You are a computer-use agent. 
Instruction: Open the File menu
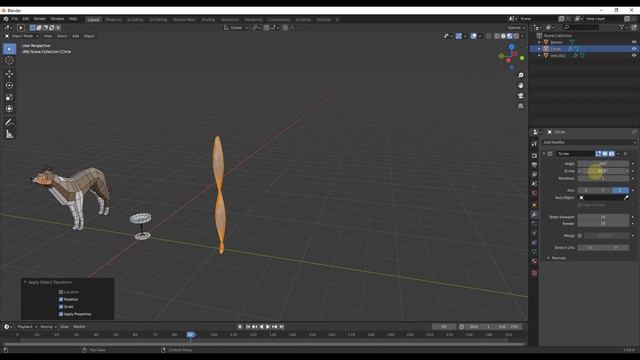(15, 19)
